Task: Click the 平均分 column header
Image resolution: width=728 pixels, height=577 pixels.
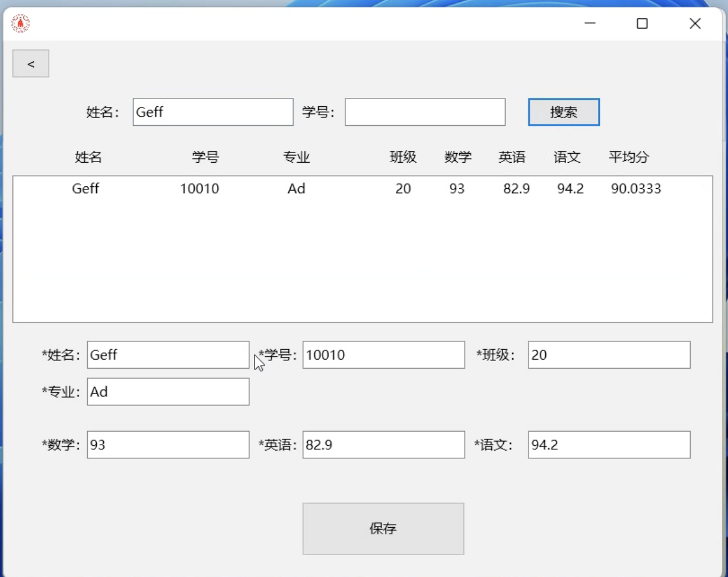Action: point(628,157)
